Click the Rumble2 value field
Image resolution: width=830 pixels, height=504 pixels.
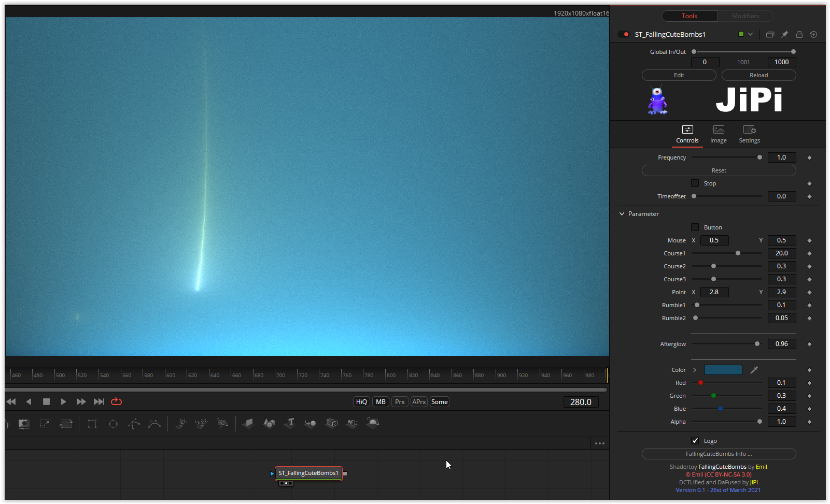click(x=782, y=318)
